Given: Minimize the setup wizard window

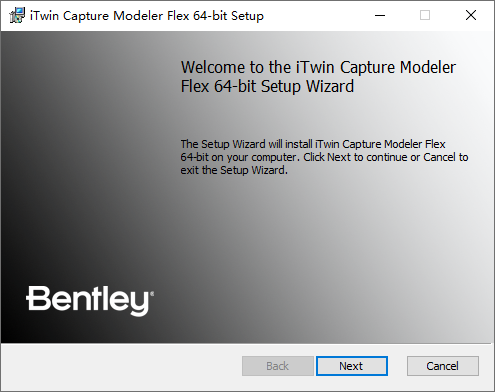Looking at the screenshot, I should pyautogui.click(x=380, y=15).
